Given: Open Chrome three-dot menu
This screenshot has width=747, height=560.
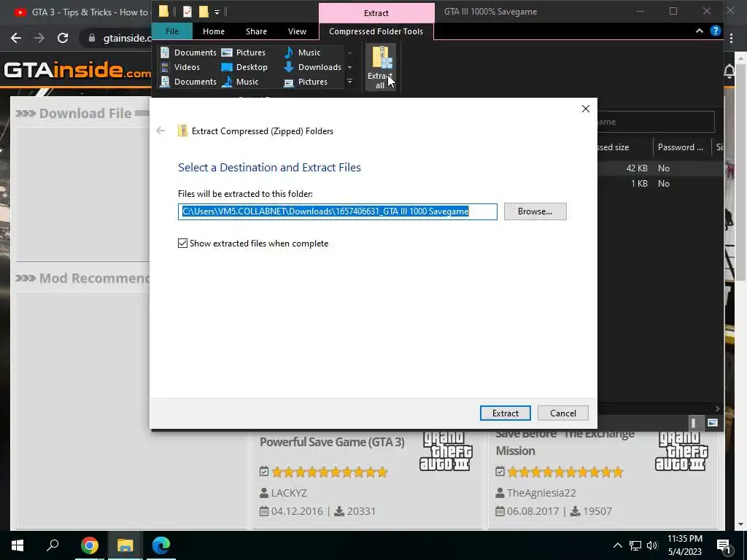Looking at the screenshot, I should 731,38.
